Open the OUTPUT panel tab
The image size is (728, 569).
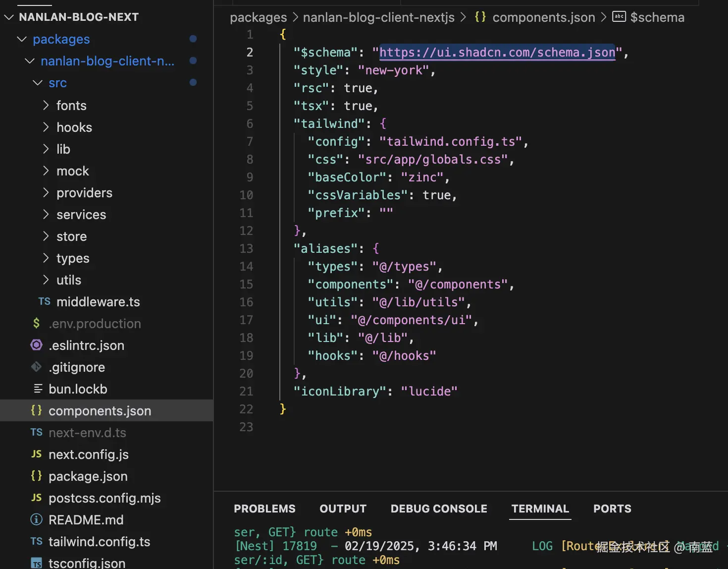343,509
